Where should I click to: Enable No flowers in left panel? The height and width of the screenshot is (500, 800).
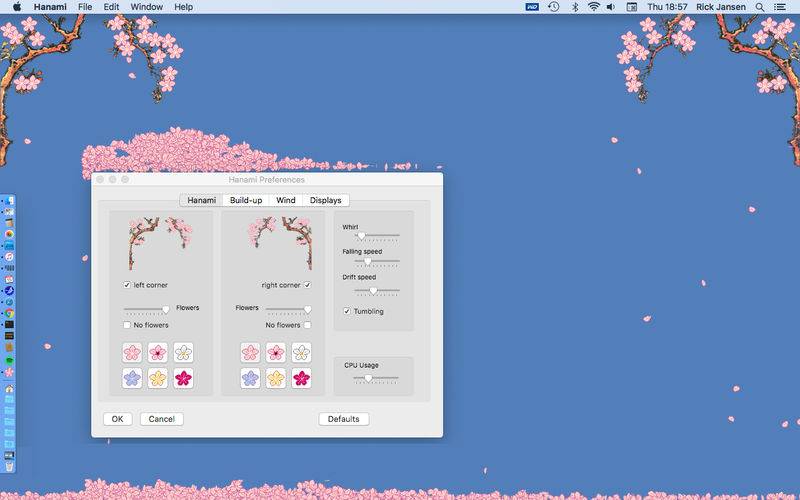(x=127, y=324)
